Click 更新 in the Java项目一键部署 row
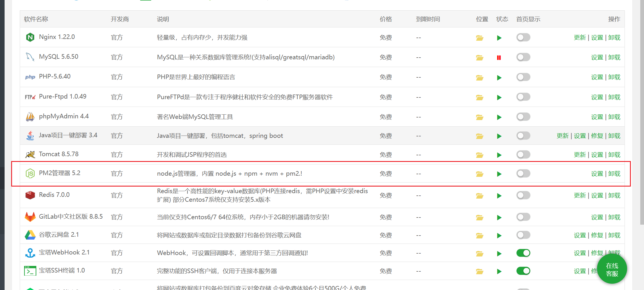This screenshot has height=290, width=644. 563,136
